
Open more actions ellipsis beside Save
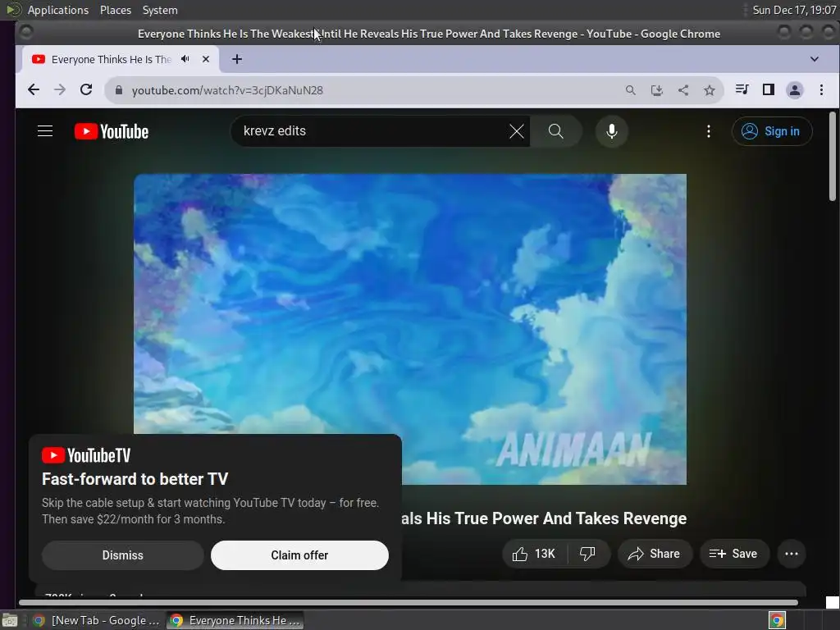pos(792,554)
